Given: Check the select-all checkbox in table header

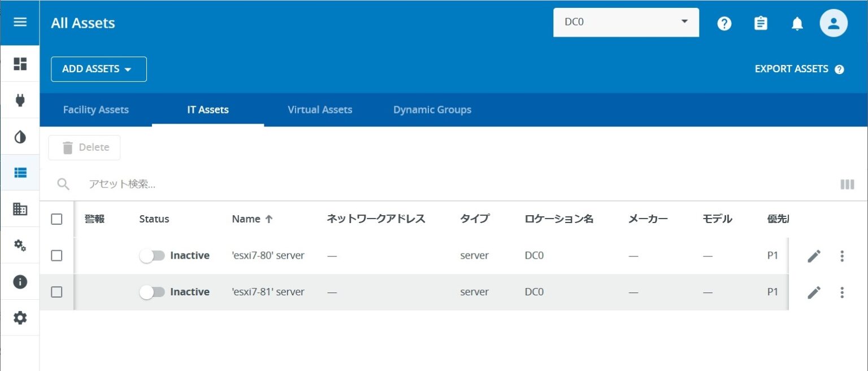Looking at the screenshot, I should tap(57, 219).
